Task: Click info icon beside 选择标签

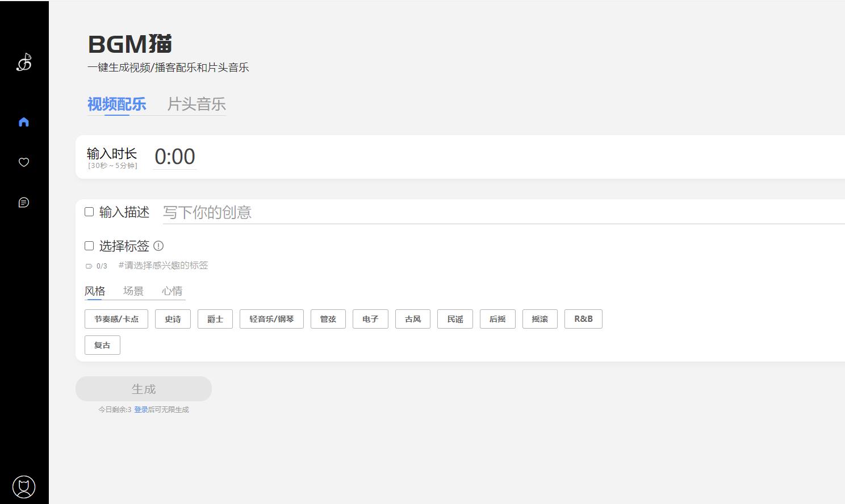Action: tap(158, 246)
